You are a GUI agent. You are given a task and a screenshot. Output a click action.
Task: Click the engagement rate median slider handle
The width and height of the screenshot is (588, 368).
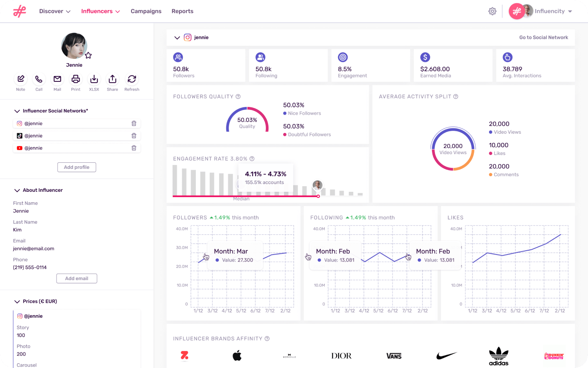click(318, 197)
